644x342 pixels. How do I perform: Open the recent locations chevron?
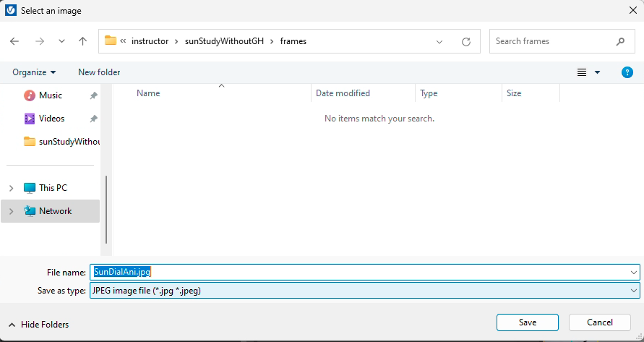pos(61,42)
